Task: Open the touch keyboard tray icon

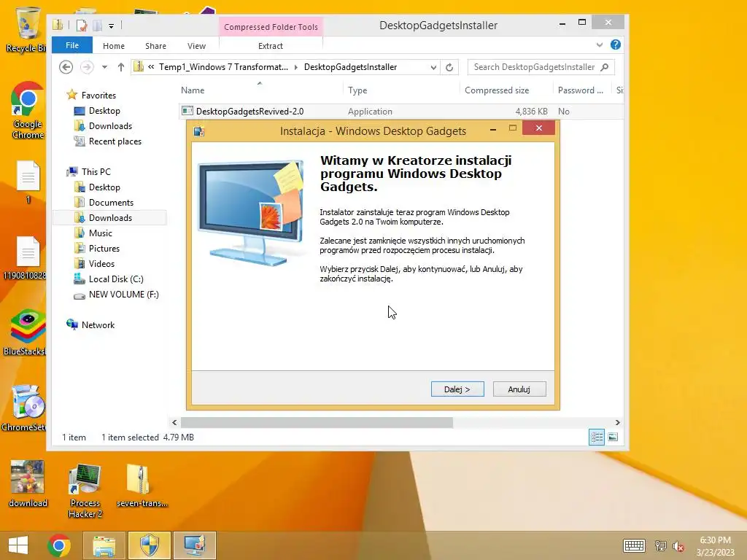Action: tap(634, 545)
